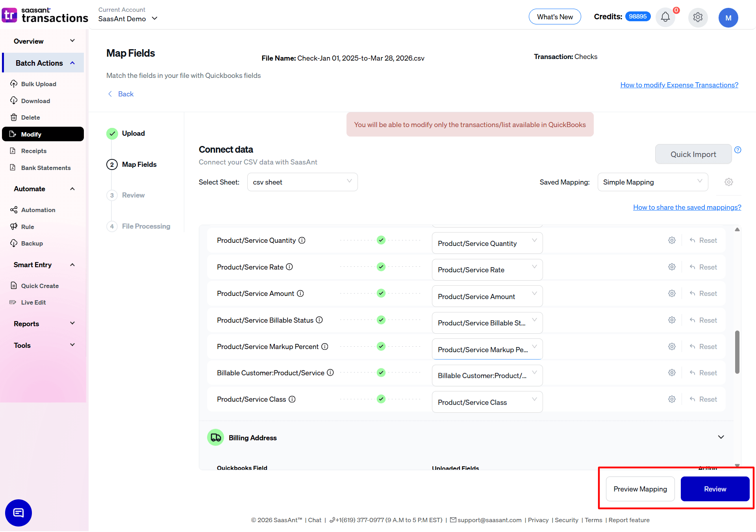Collapse the Billing Address section

721,437
